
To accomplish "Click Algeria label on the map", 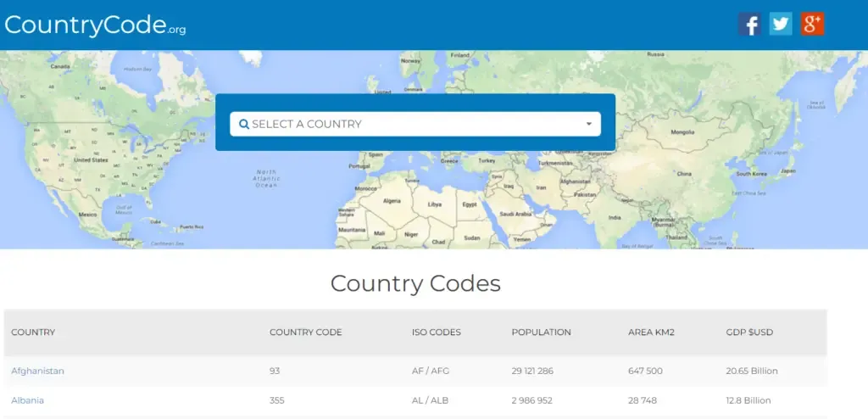I will click(x=392, y=201).
